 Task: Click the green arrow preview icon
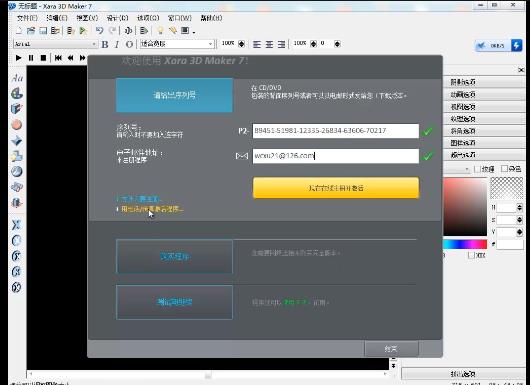(x=83, y=31)
